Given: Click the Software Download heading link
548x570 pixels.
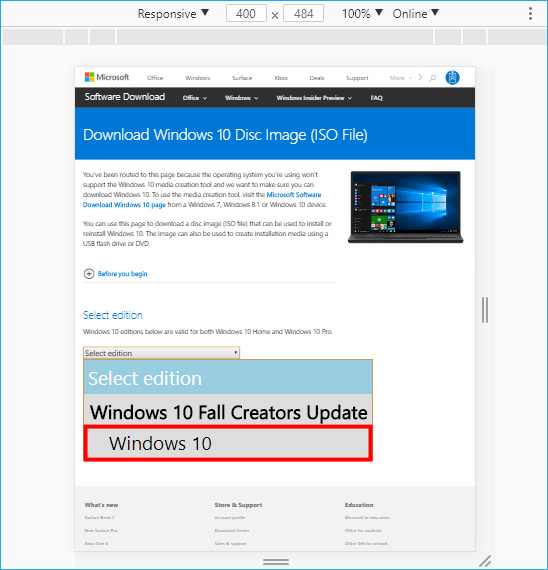Looking at the screenshot, I should click(x=125, y=97).
